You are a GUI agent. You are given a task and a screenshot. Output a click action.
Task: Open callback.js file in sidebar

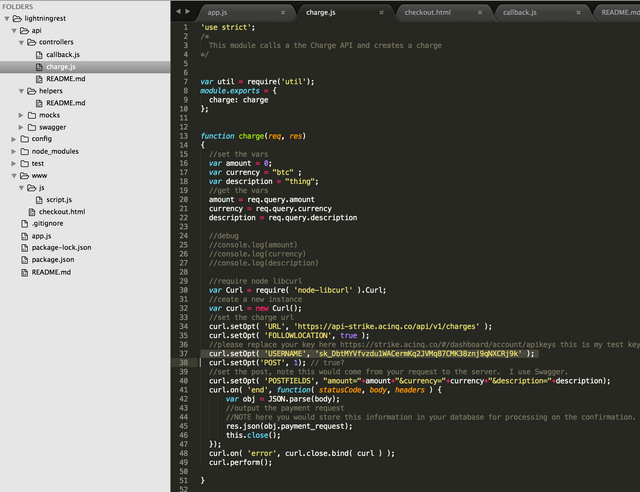pyautogui.click(x=62, y=54)
